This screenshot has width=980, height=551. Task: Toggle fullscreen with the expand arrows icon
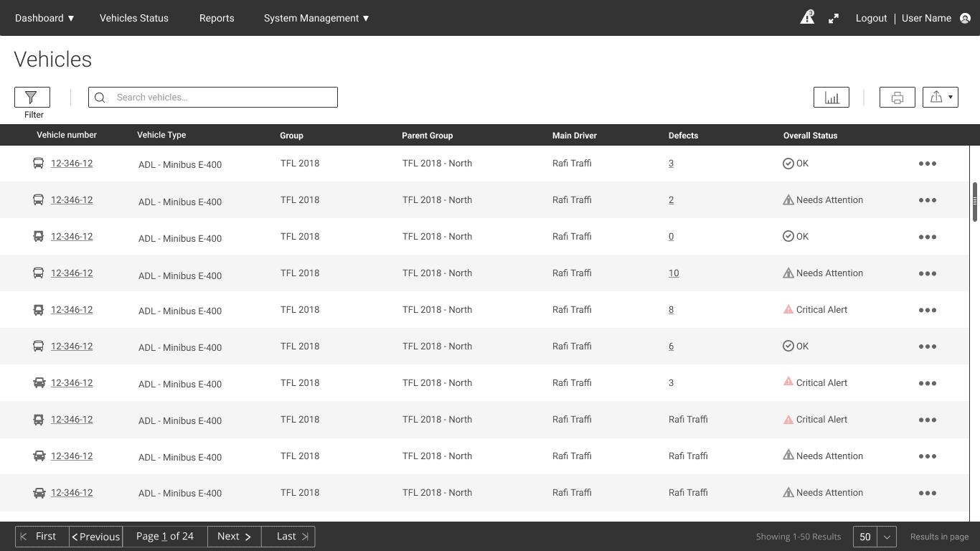[834, 19]
